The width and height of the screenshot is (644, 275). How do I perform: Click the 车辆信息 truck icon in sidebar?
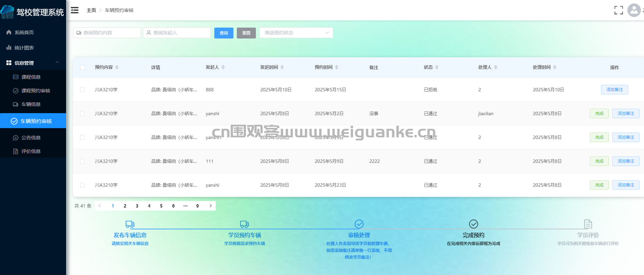(16, 104)
